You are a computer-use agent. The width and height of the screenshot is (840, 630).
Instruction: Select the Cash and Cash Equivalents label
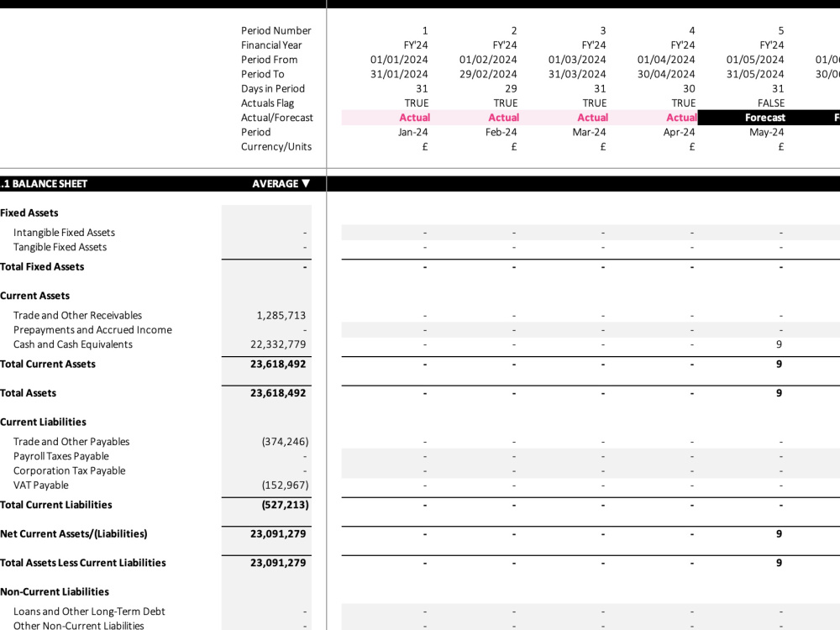point(73,344)
